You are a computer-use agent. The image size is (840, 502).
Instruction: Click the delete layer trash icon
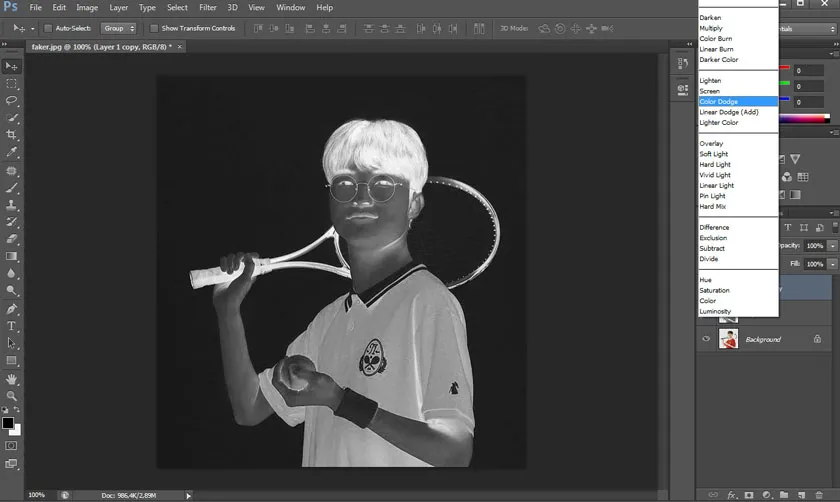point(819,494)
